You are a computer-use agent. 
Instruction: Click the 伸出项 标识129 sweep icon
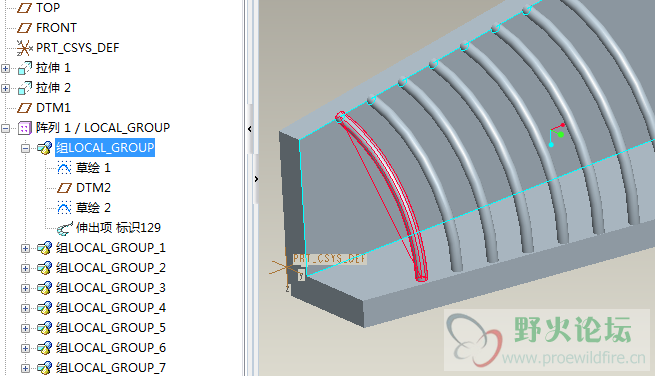click(x=64, y=228)
